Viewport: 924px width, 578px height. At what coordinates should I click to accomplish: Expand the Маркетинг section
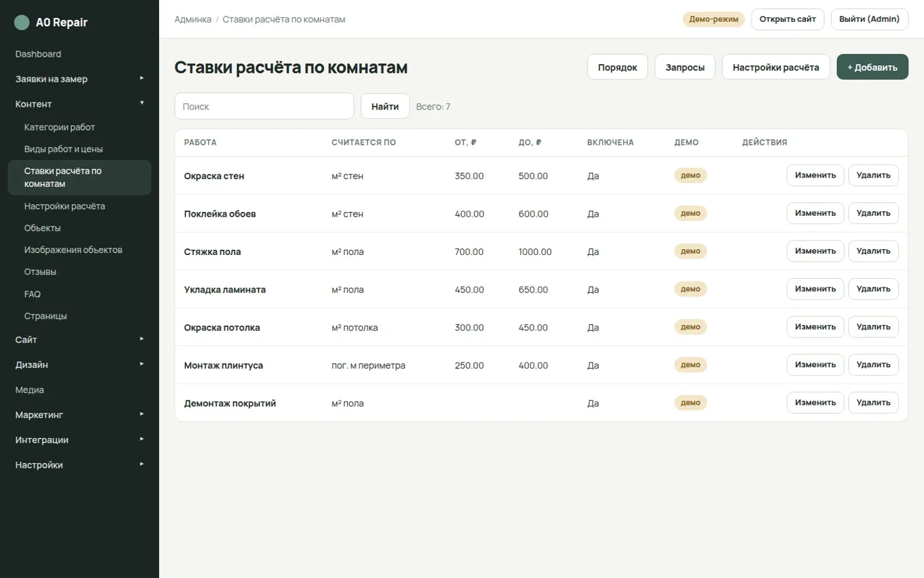(x=79, y=415)
